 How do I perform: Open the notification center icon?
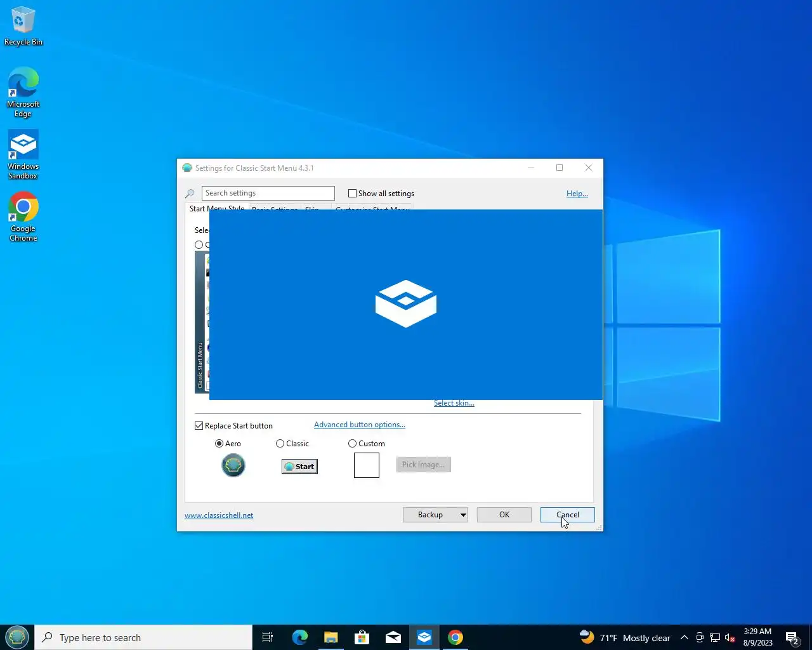(792, 637)
